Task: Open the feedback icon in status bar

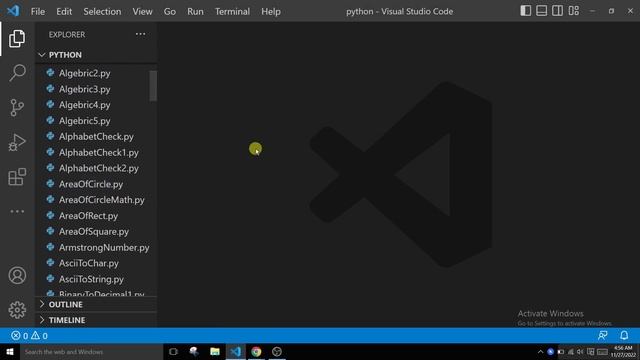Action: (603, 336)
